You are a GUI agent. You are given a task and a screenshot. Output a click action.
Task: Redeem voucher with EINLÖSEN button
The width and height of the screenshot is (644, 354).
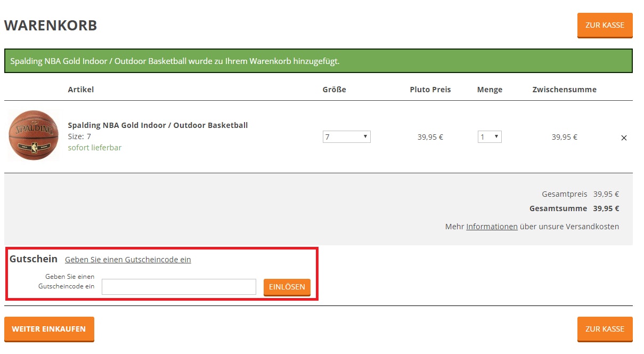pos(287,287)
